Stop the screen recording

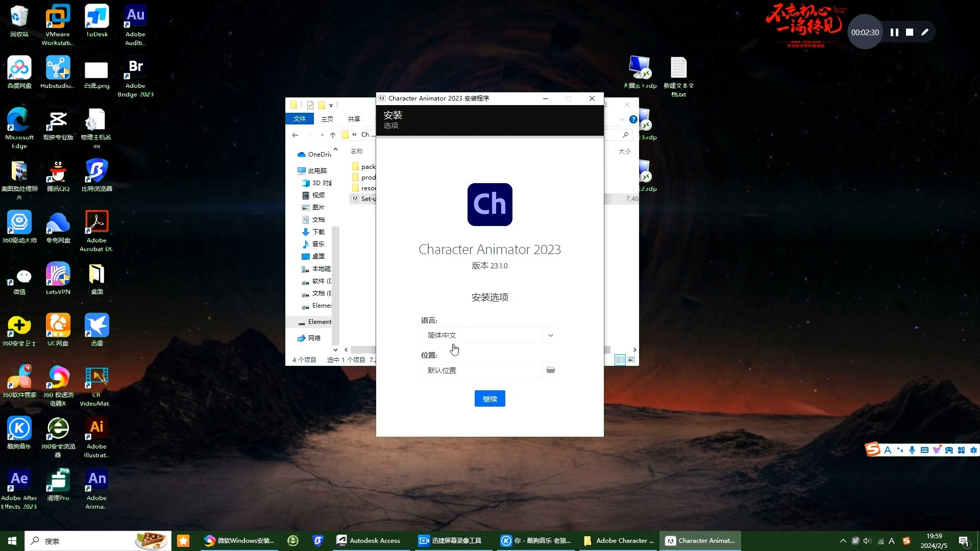pos(910,32)
